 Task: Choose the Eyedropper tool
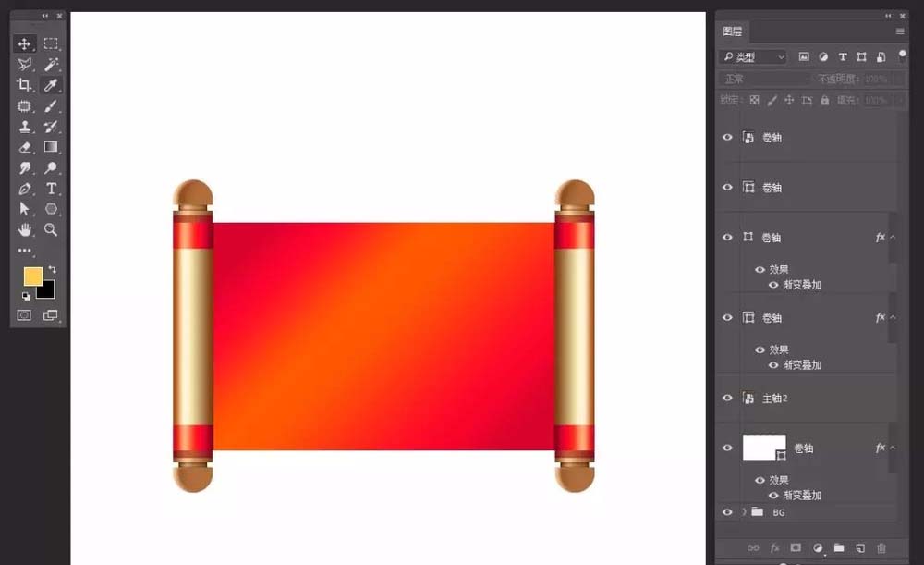point(51,85)
